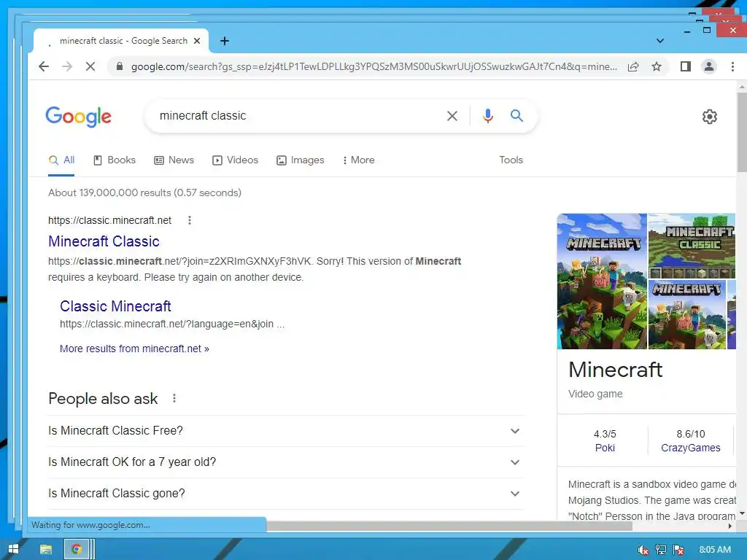Open the Minecraft Classic result link
Viewport: 747px width, 560px height.
[x=104, y=241]
